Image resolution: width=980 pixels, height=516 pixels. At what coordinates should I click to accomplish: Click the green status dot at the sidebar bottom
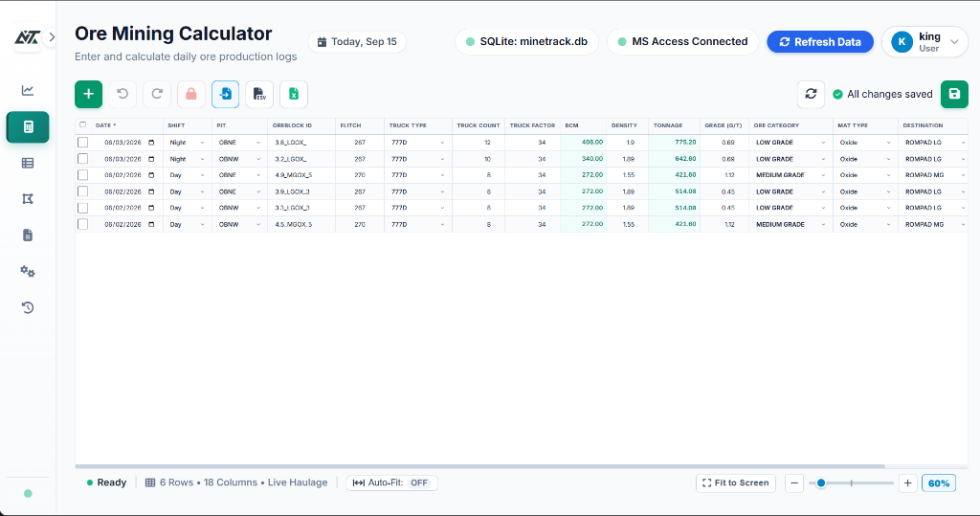[28, 493]
